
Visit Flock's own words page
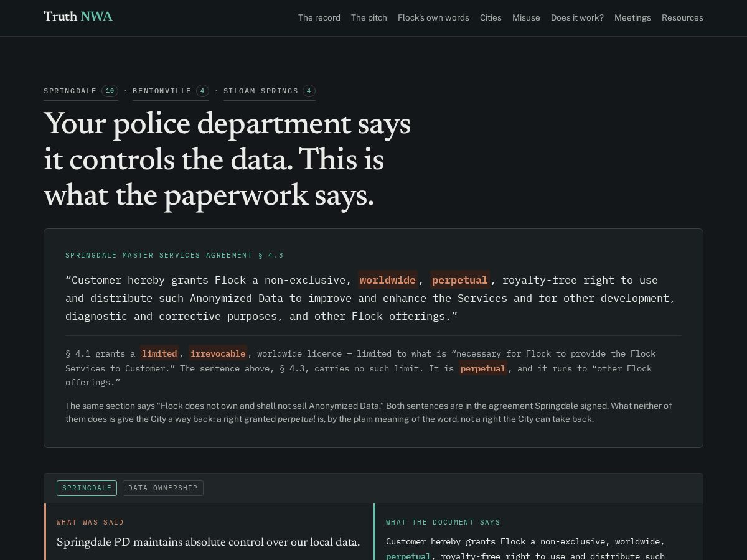pyautogui.click(x=433, y=17)
